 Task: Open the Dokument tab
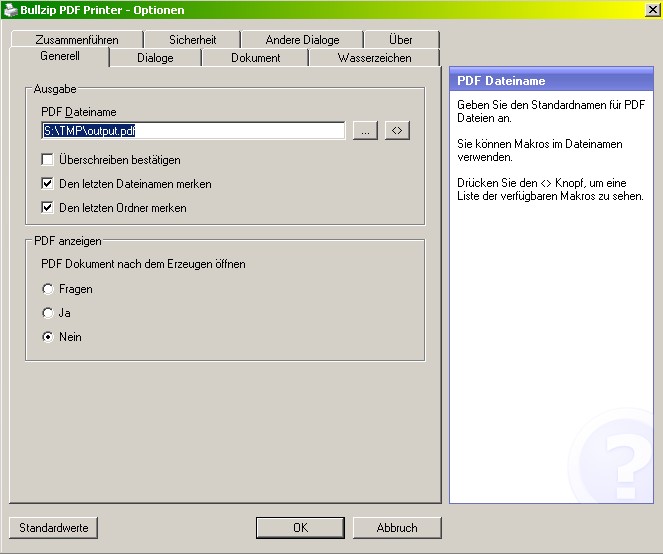point(255,58)
